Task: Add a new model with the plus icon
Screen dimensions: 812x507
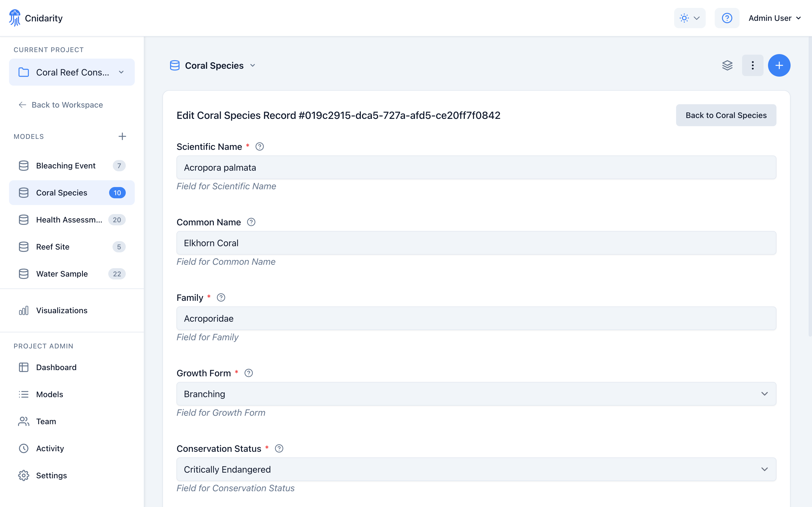Action: coord(122,136)
